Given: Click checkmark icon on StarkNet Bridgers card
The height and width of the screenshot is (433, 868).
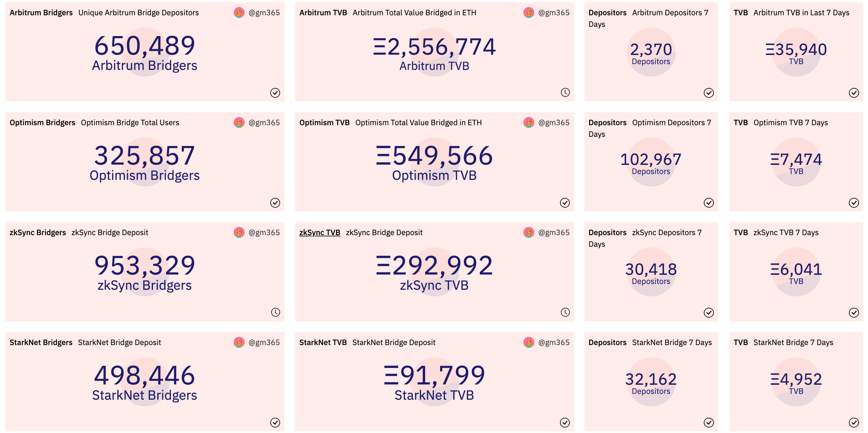Looking at the screenshot, I should (275, 422).
